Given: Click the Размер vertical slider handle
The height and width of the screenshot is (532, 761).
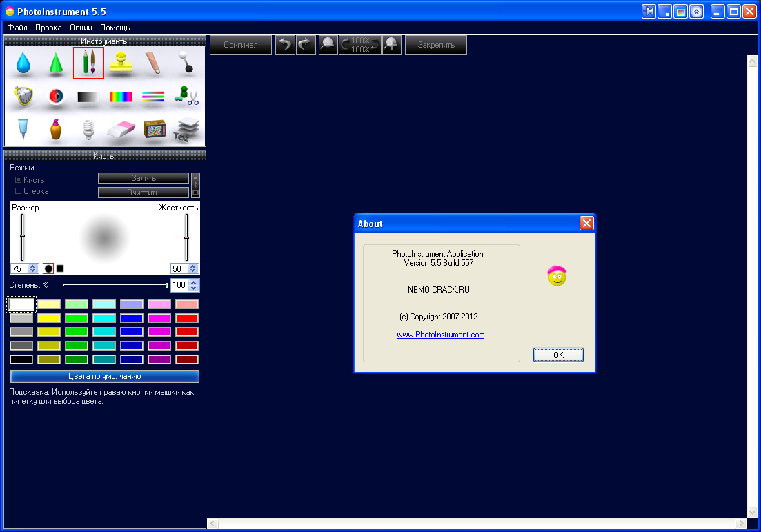Looking at the screenshot, I should point(22,235).
